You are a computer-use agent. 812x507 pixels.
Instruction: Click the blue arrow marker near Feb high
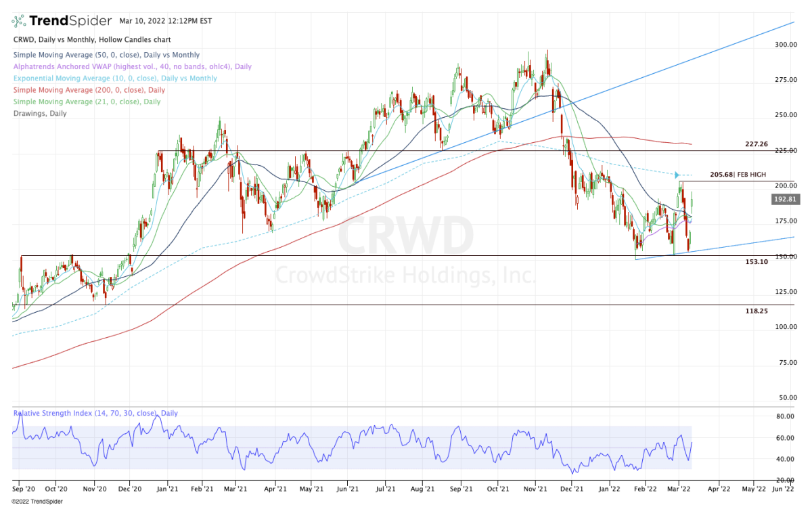pos(677,176)
